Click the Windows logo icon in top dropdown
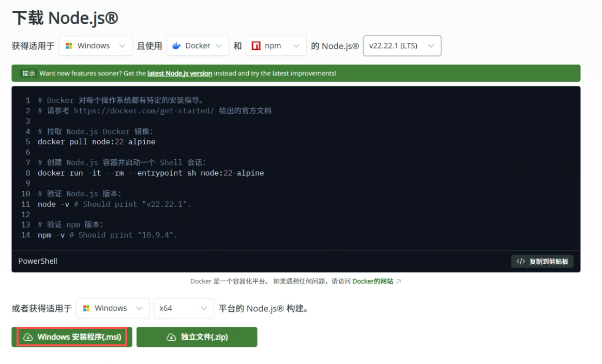Screen dimensions: 602x364 coord(69,45)
